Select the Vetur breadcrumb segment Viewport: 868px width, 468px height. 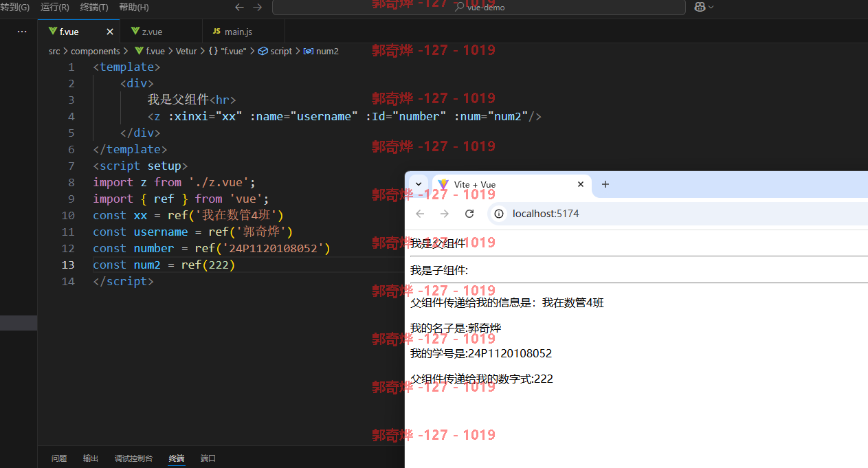click(x=186, y=51)
